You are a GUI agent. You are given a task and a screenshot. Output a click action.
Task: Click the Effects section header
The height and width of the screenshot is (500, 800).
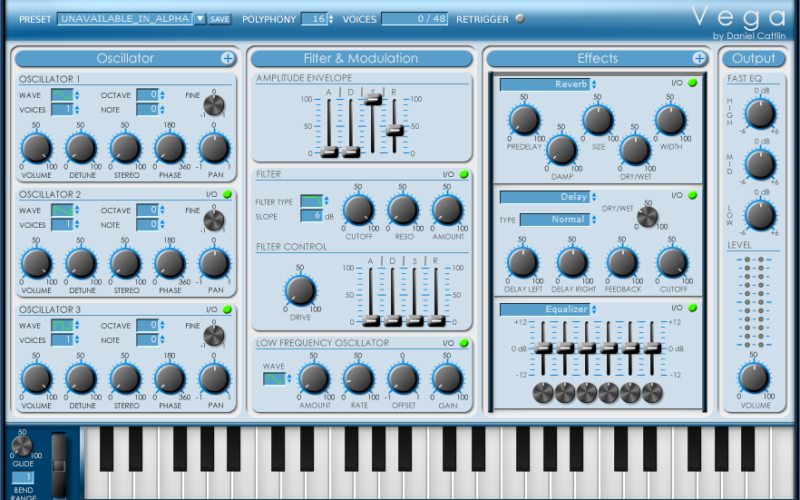click(597, 59)
